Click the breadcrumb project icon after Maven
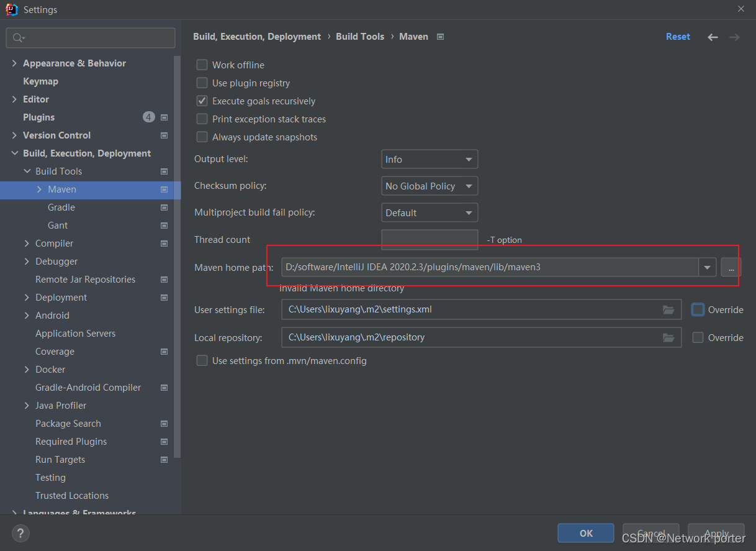Image resolution: width=756 pixels, height=551 pixels. click(441, 37)
